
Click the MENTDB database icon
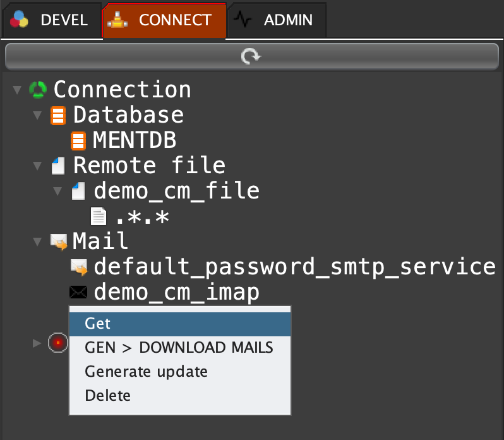78,140
